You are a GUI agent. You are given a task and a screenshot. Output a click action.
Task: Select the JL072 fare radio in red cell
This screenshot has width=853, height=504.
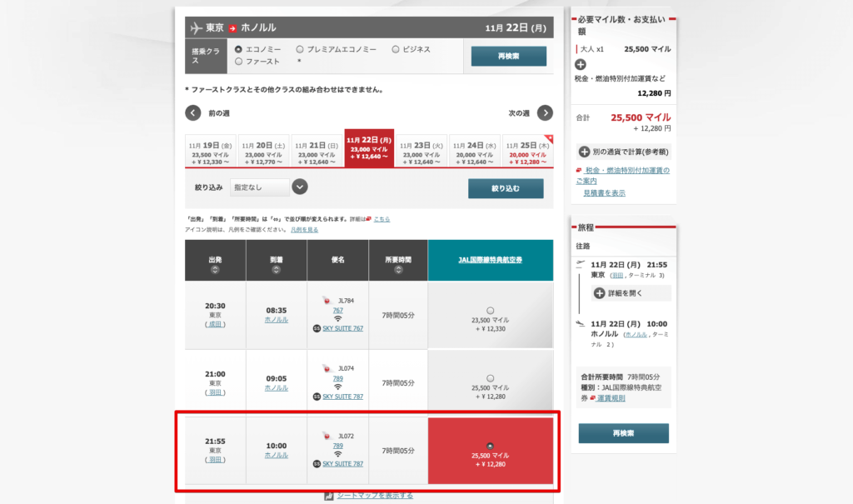click(490, 446)
